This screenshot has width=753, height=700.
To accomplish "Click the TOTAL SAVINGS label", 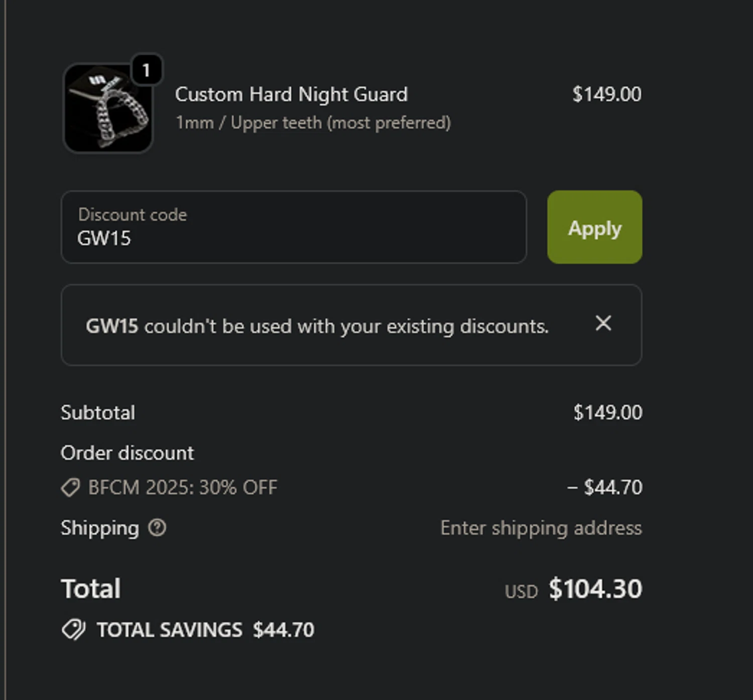I will (170, 630).
